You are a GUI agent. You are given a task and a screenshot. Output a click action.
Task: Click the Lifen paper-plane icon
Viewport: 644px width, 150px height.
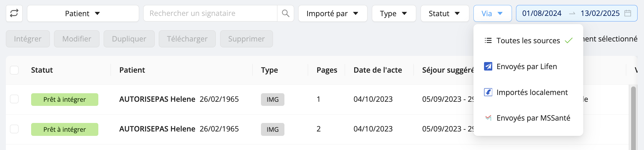tap(488, 66)
